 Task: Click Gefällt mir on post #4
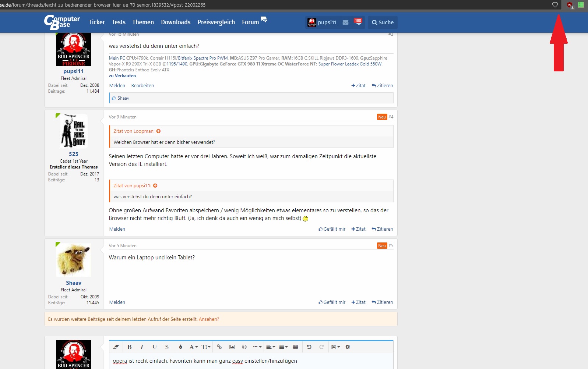(x=332, y=229)
